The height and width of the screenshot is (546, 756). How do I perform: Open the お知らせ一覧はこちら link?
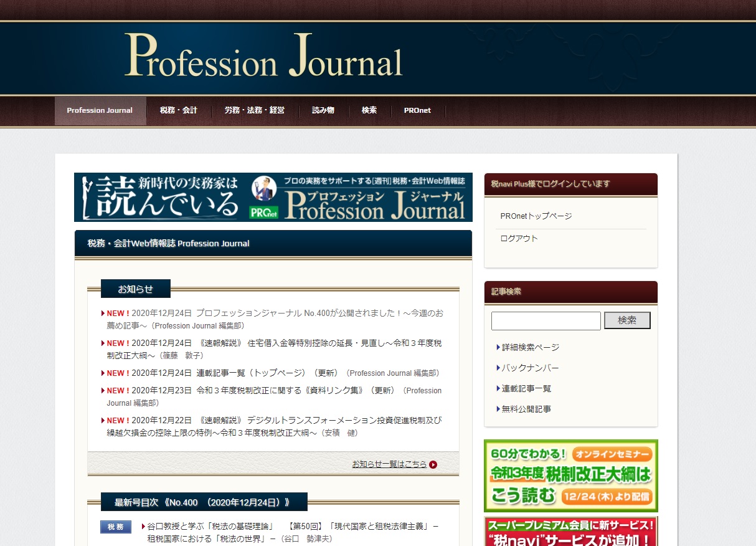tap(390, 464)
